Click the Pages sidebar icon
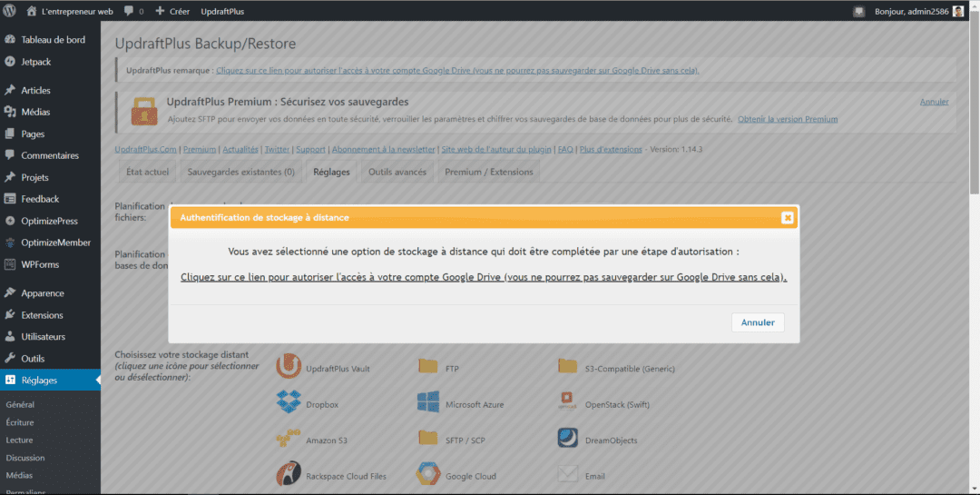The image size is (980, 495). pyautogui.click(x=10, y=134)
